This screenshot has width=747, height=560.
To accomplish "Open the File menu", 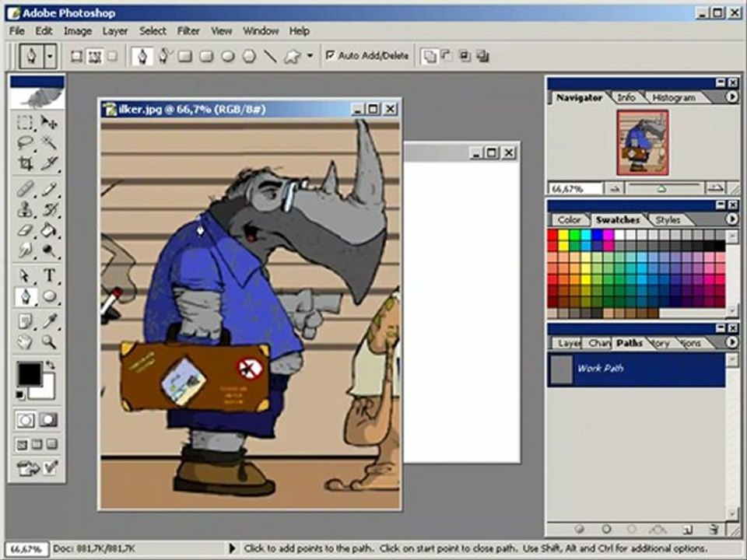I will pos(16,31).
